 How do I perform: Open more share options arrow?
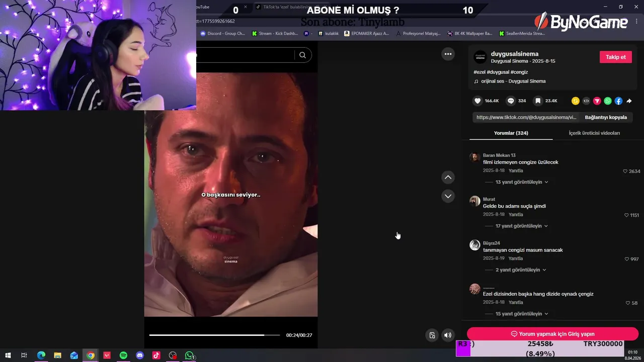click(x=629, y=101)
